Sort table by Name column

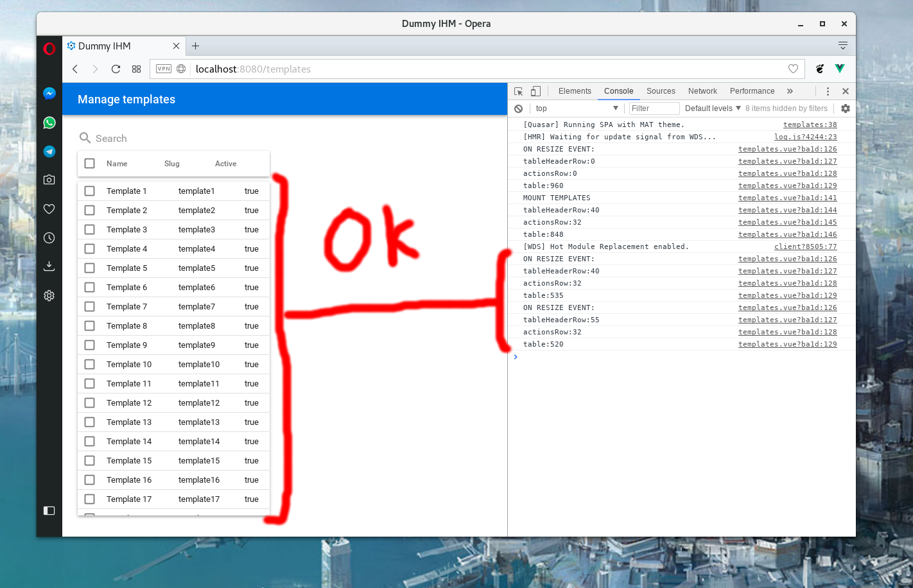[x=117, y=164]
